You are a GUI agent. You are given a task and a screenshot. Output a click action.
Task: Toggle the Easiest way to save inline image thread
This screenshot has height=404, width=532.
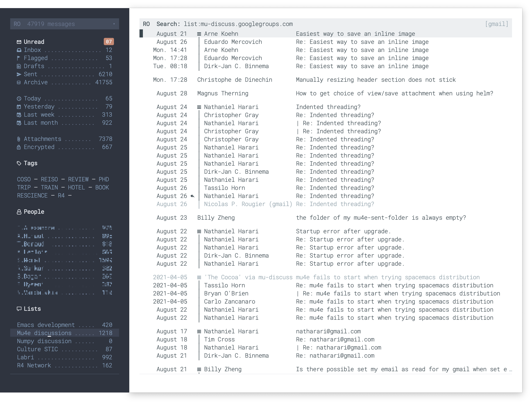(199, 34)
